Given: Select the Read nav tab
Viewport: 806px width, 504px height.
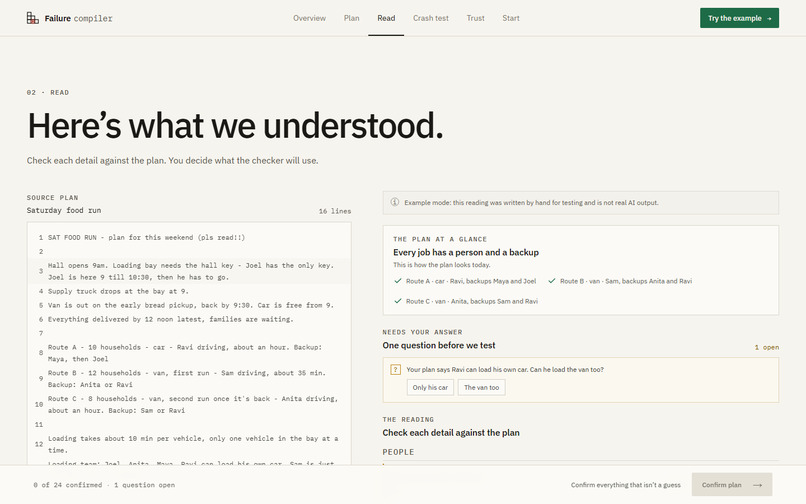Looking at the screenshot, I should 386,18.
